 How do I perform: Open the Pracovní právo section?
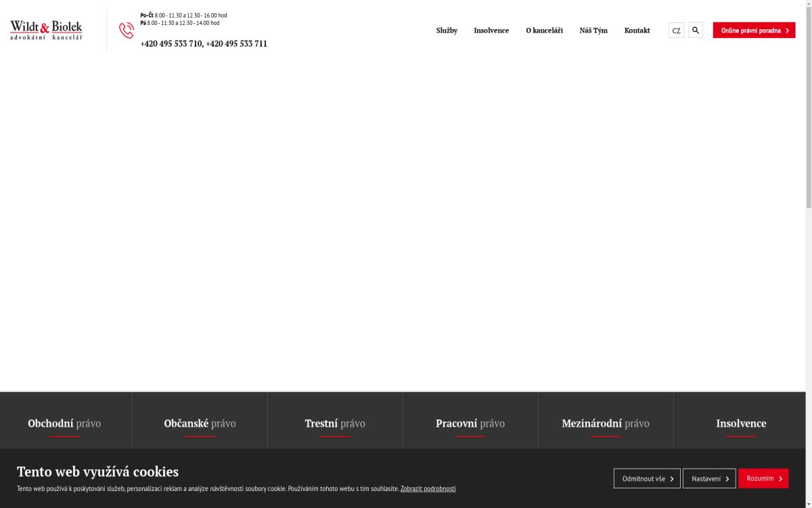(470, 423)
